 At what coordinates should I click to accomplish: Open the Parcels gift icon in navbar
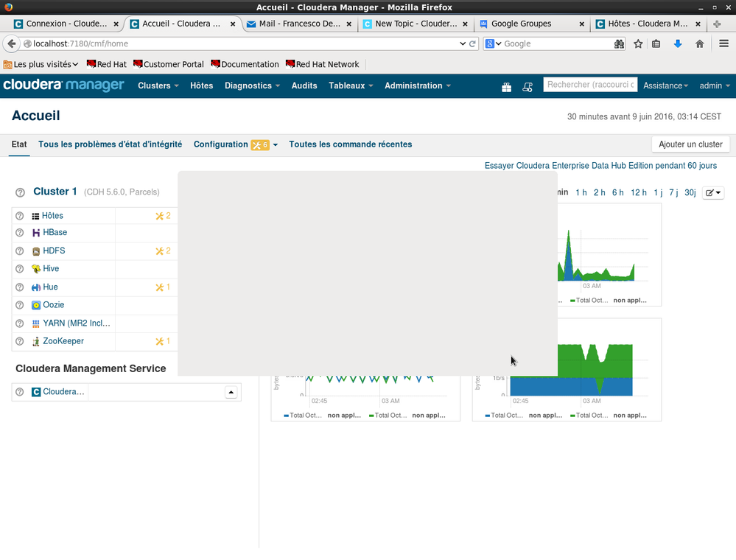(x=506, y=86)
